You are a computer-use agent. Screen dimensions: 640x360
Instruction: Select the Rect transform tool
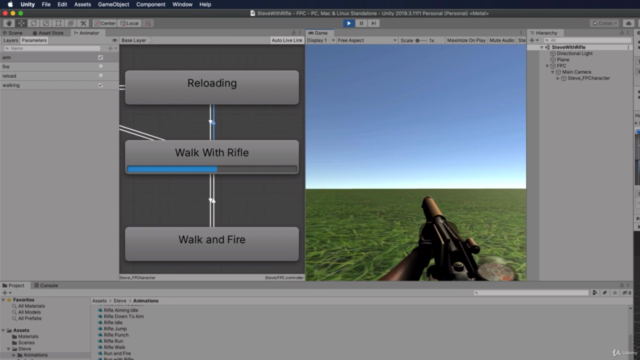58,23
